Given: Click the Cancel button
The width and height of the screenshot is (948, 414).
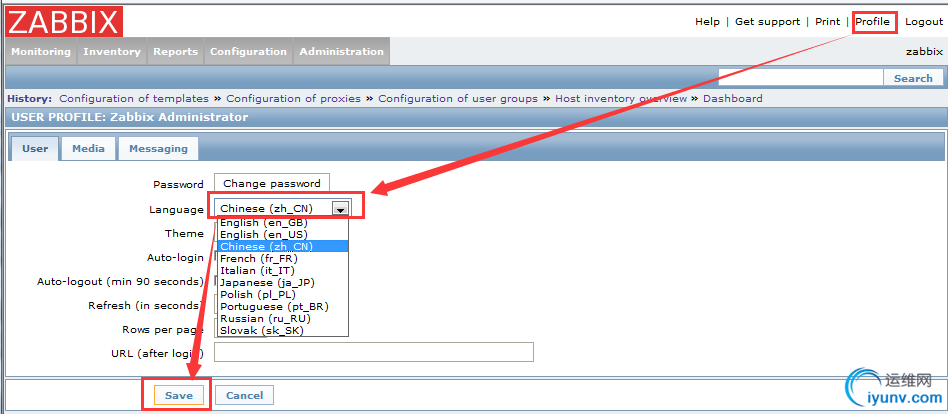Looking at the screenshot, I should (244, 395).
